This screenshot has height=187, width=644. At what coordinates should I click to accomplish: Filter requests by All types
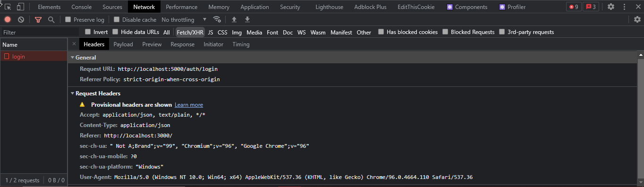tap(167, 32)
